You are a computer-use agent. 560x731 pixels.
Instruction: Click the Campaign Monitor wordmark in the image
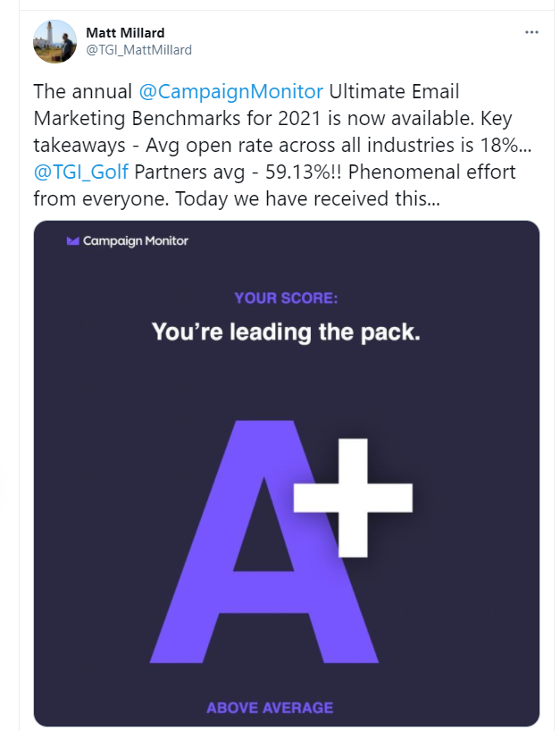(136, 240)
